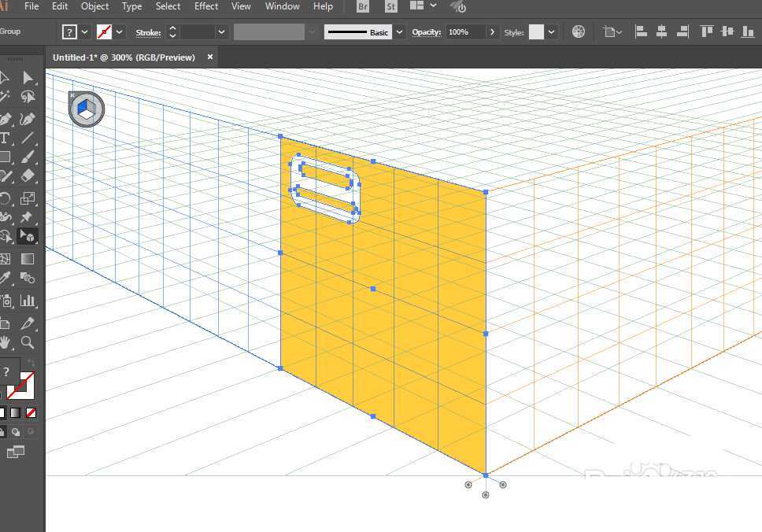Open the stroke weight dropdown
762x532 pixels.
[x=222, y=32]
